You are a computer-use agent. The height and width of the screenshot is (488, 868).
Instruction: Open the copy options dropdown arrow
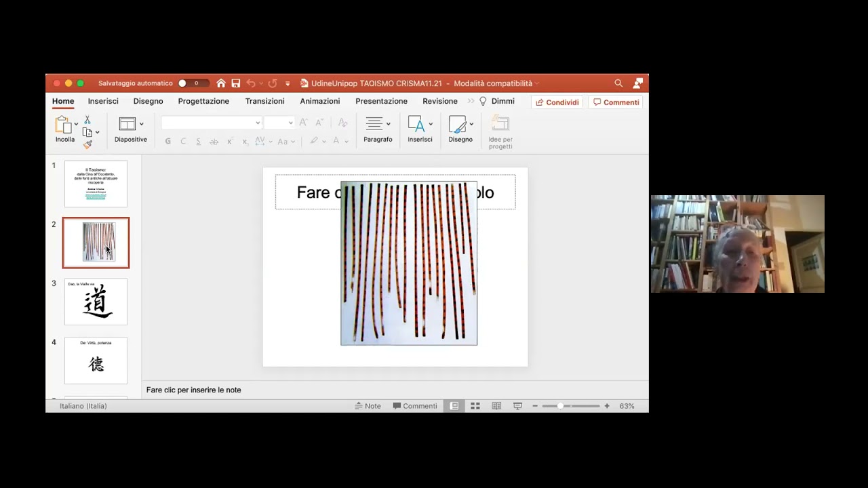pos(98,132)
